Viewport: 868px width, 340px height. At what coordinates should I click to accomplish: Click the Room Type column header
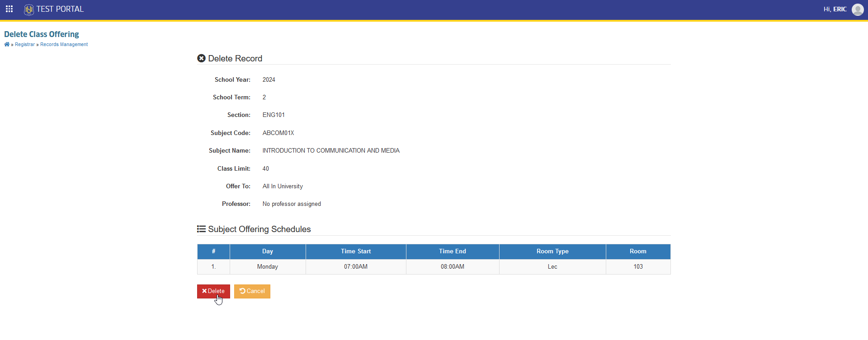[x=552, y=252]
